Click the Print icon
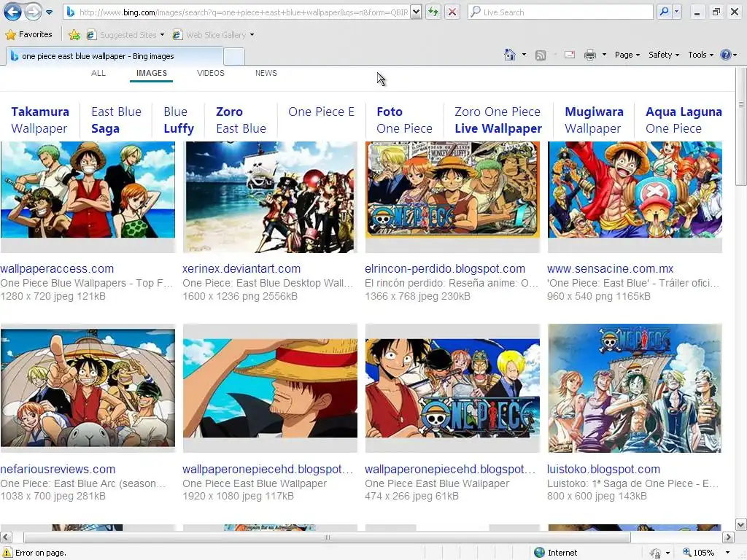The height and width of the screenshot is (560, 747). tap(589, 55)
